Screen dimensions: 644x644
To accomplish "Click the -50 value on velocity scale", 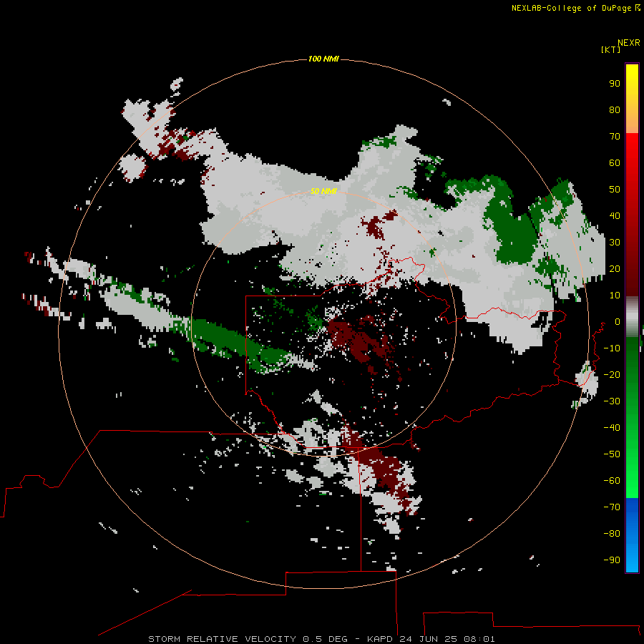I will point(612,454).
